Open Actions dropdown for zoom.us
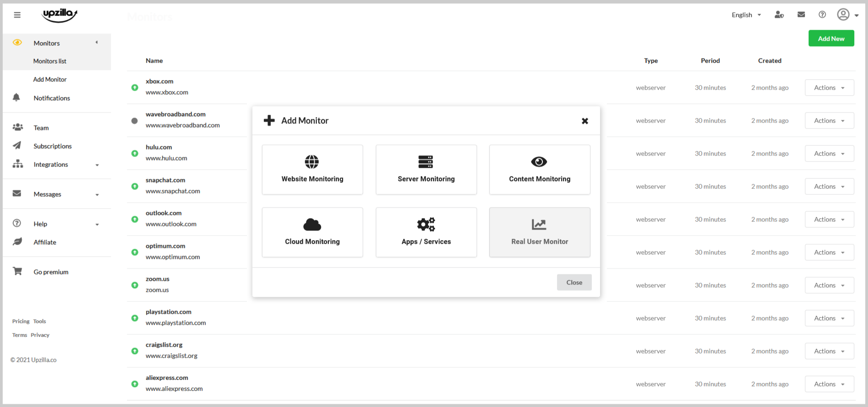 click(x=830, y=285)
